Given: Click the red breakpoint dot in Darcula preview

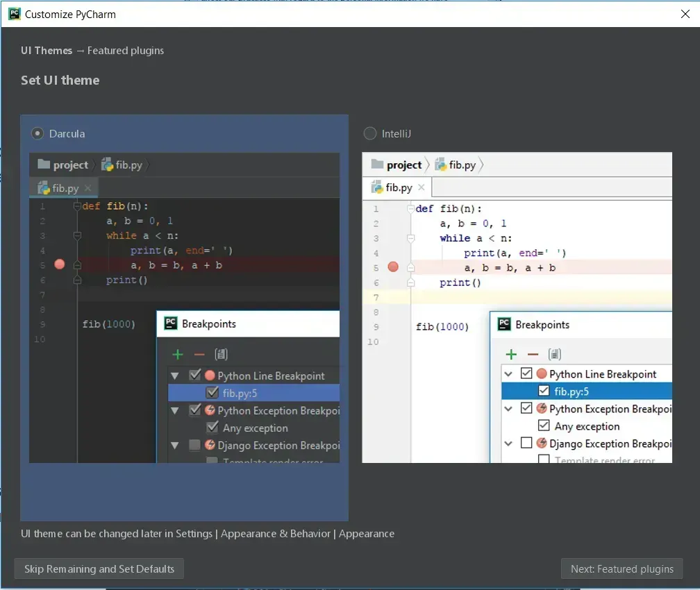Looking at the screenshot, I should click(x=60, y=264).
